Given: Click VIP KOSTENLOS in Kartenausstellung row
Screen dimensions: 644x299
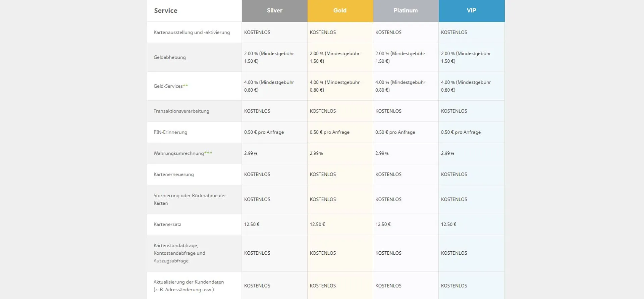Looking at the screenshot, I should coord(454,33).
